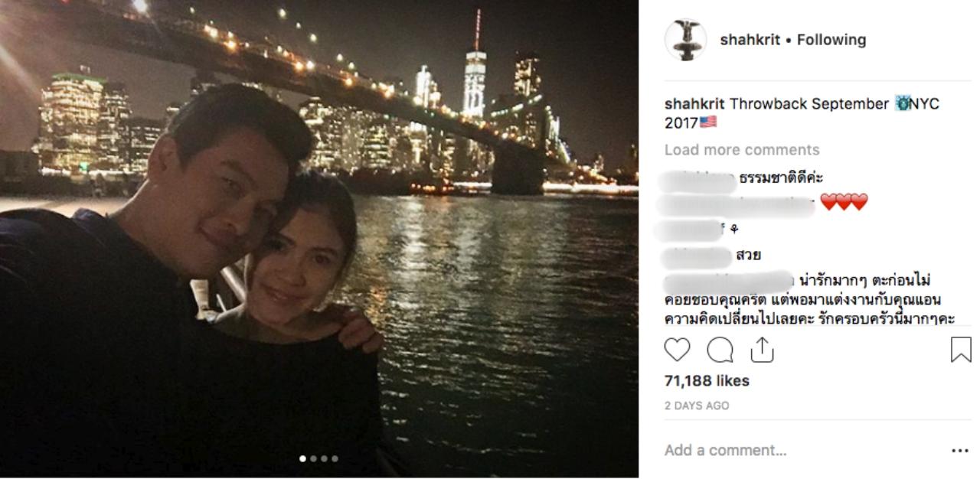The height and width of the screenshot is (479, 980).
Task: Toggle the Following status button
Action: point(831,40)
